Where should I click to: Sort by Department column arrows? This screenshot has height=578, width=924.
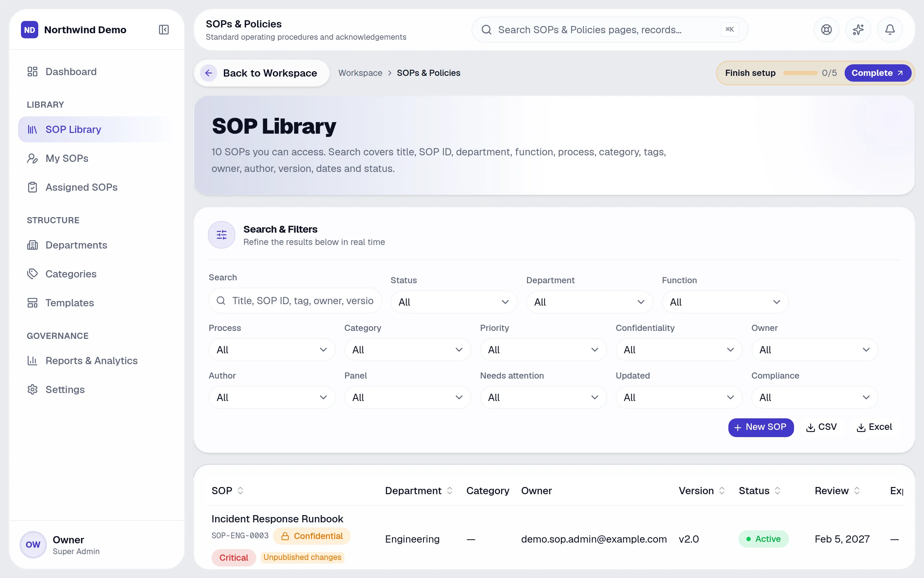click(450, 491)
